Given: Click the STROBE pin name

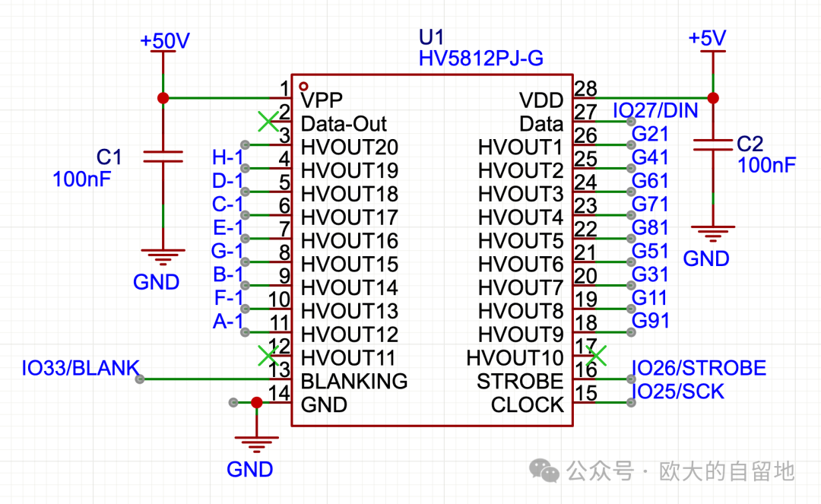Looking at the screenshot, I should [x=520, y=382].
